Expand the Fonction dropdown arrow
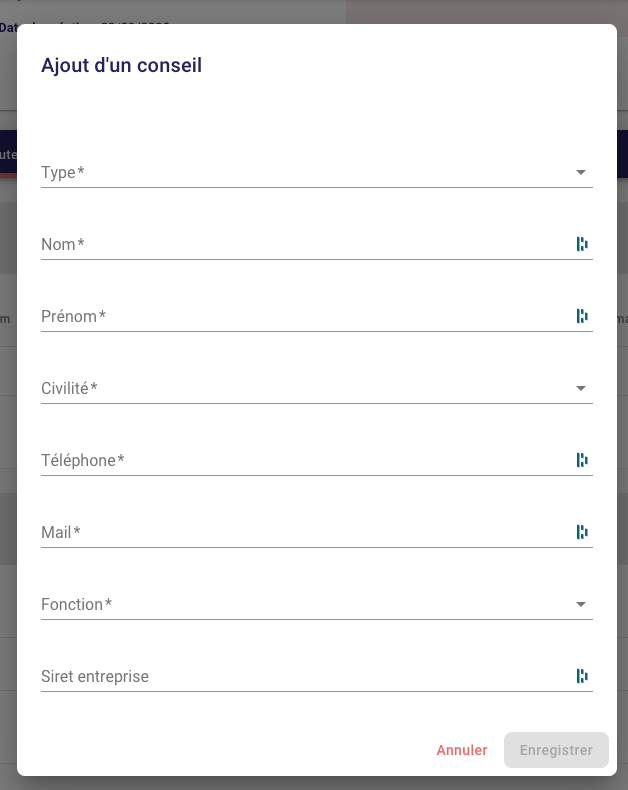 pos(581,605)
